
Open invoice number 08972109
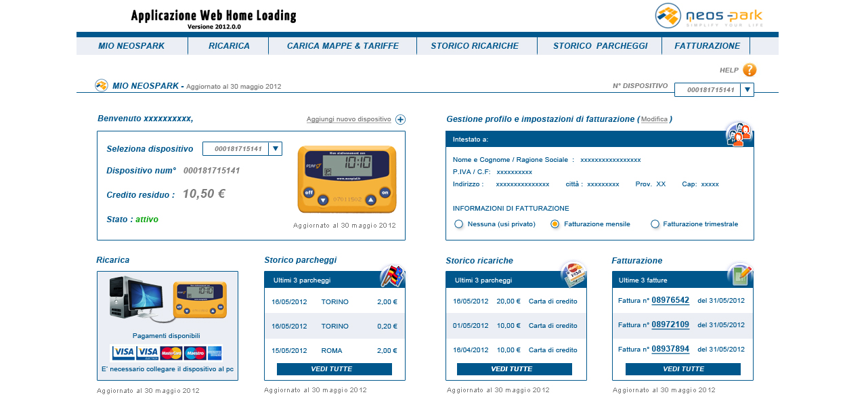pyautogui.click(x=670, y=324)
